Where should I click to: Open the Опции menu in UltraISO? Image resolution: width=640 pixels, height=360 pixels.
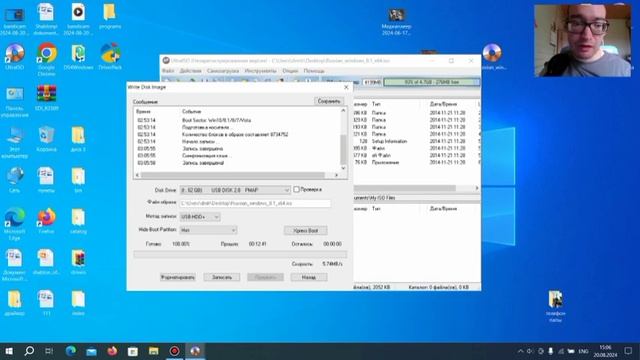(x=290, y=71)
